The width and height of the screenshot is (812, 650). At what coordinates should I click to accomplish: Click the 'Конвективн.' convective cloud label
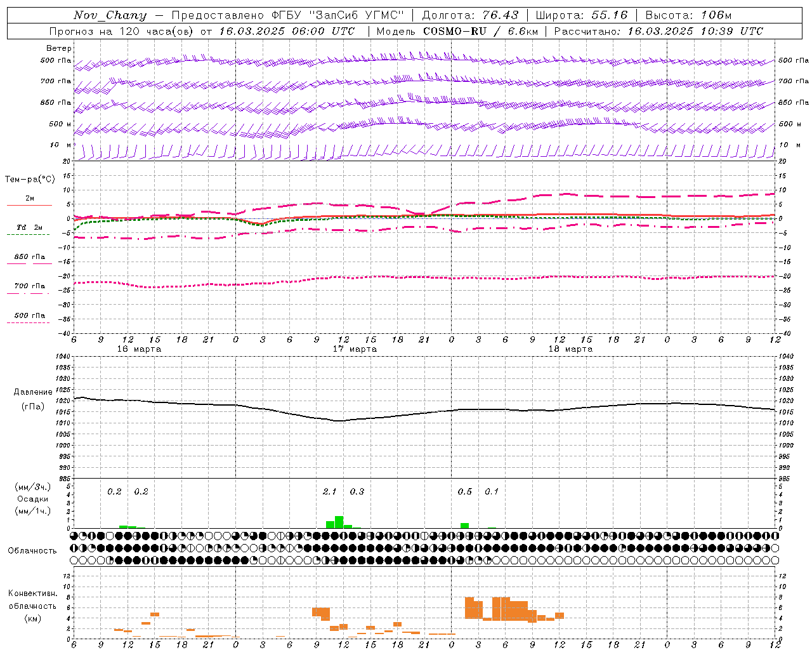(33, 594)
